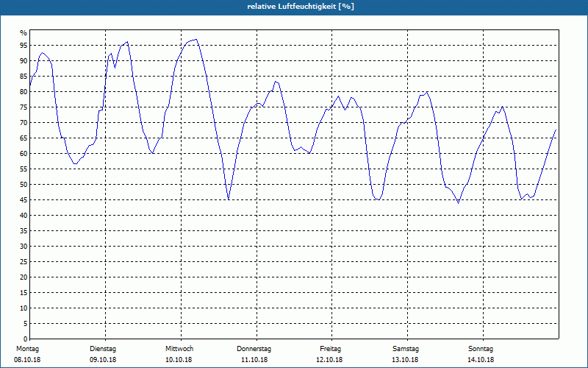Click the 80 value on the vertical axis

pyautogui.click(x=24, y=91)
